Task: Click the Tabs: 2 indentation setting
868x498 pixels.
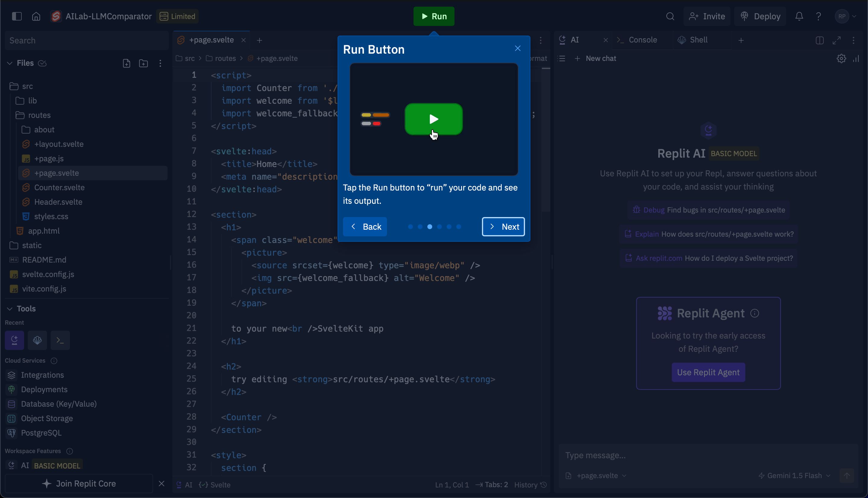Action: point(492,485)
